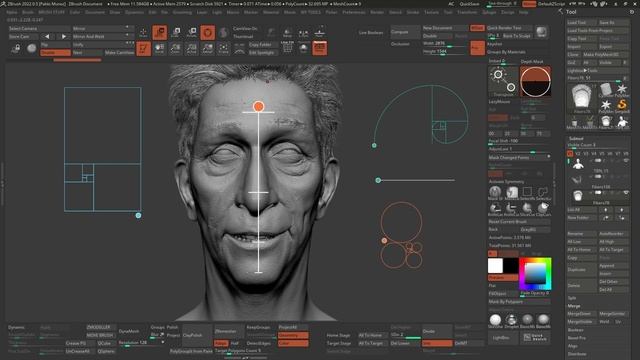This screenshot has height=360, width=640.
Task: Toggle the orange Smt subdivision option
Action: click(437, 343)
